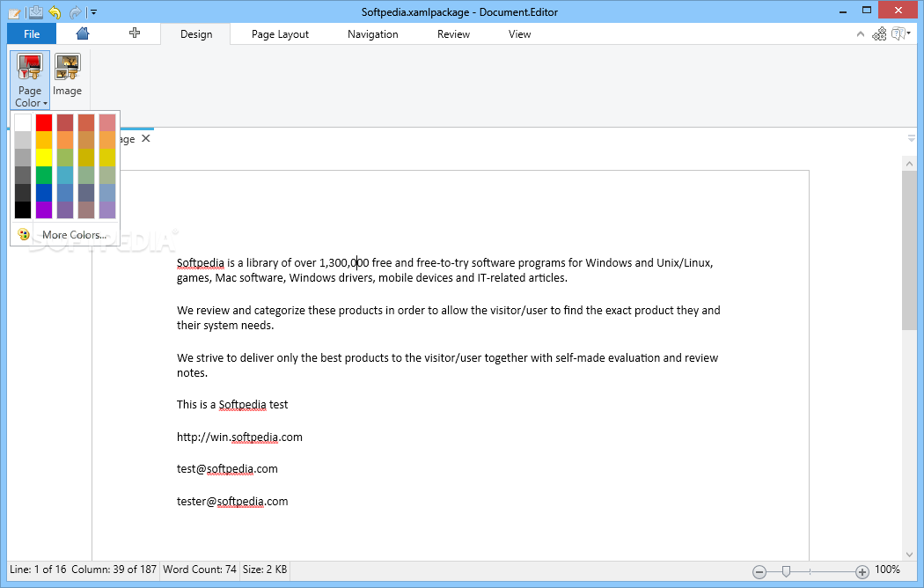Maximize the Document.Editor window

[866, 10]
